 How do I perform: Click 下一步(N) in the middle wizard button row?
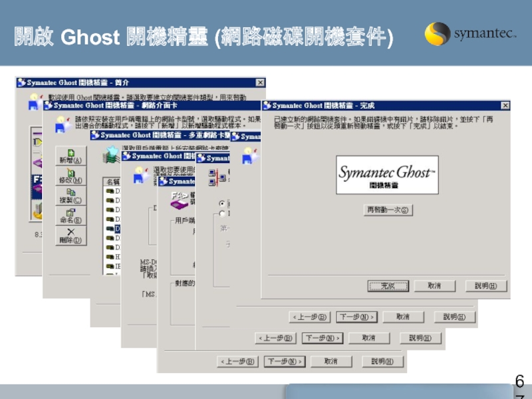tap(323, 338)
